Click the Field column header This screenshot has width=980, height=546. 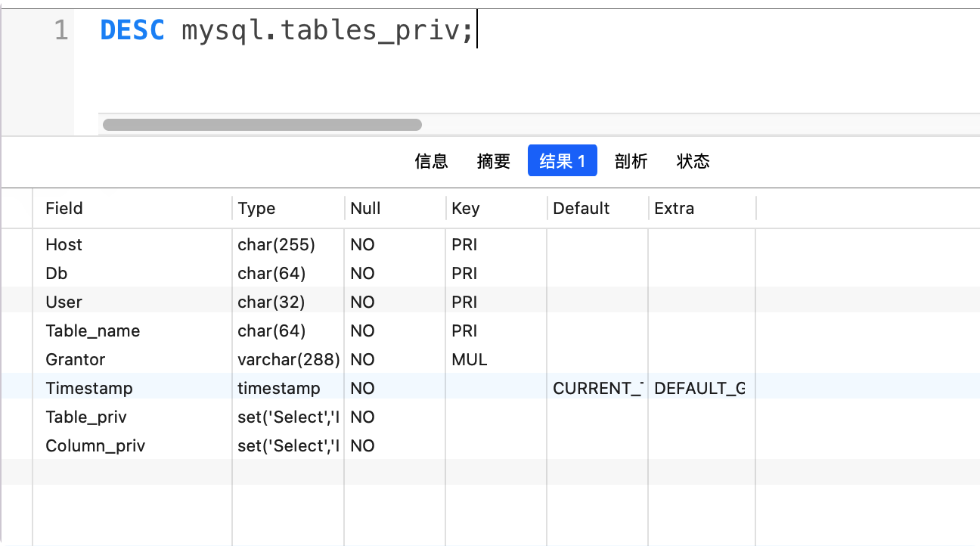pyautogui.click(x=61, y=208)
